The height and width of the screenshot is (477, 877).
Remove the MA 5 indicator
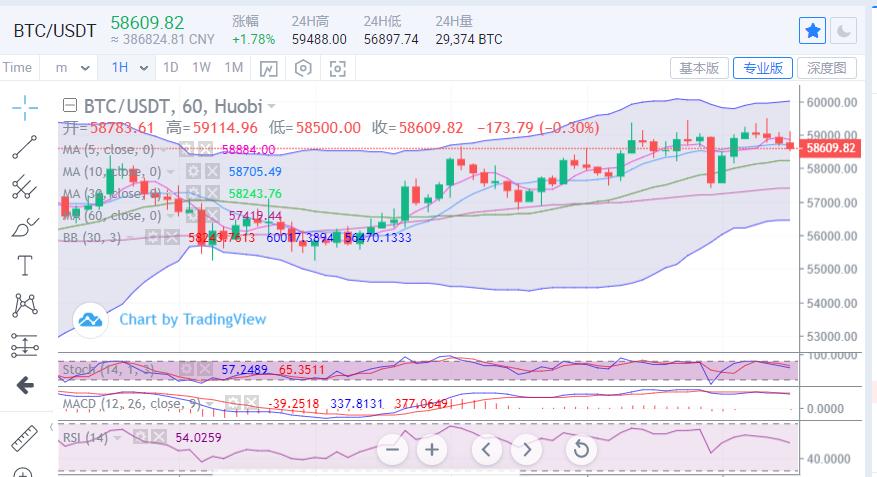click(205, 149)
